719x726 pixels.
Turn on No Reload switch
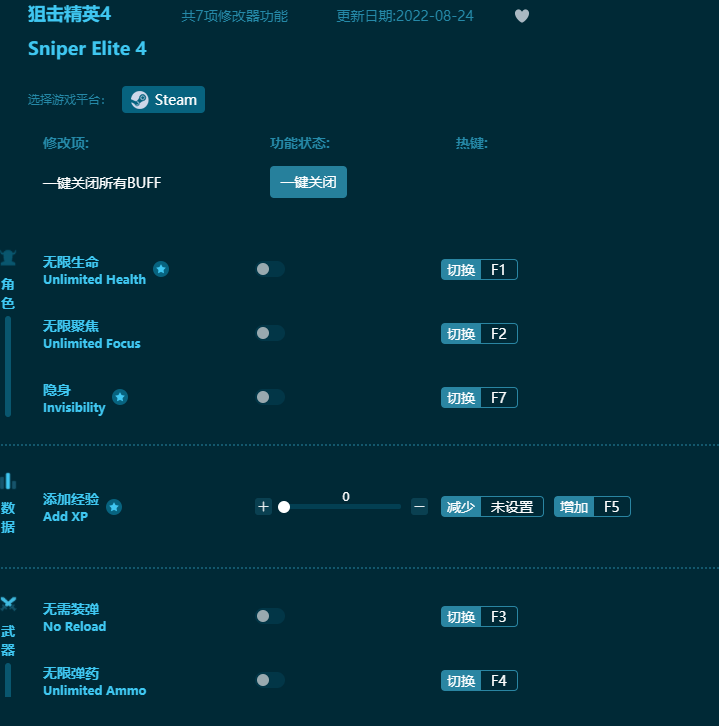pyautogui.click(x=270, y=616)
